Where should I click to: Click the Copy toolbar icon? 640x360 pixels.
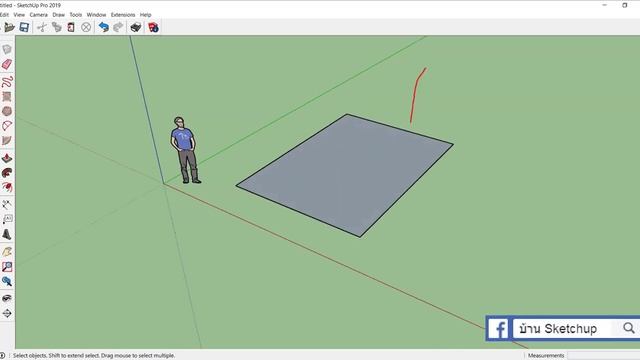[56, 27]
